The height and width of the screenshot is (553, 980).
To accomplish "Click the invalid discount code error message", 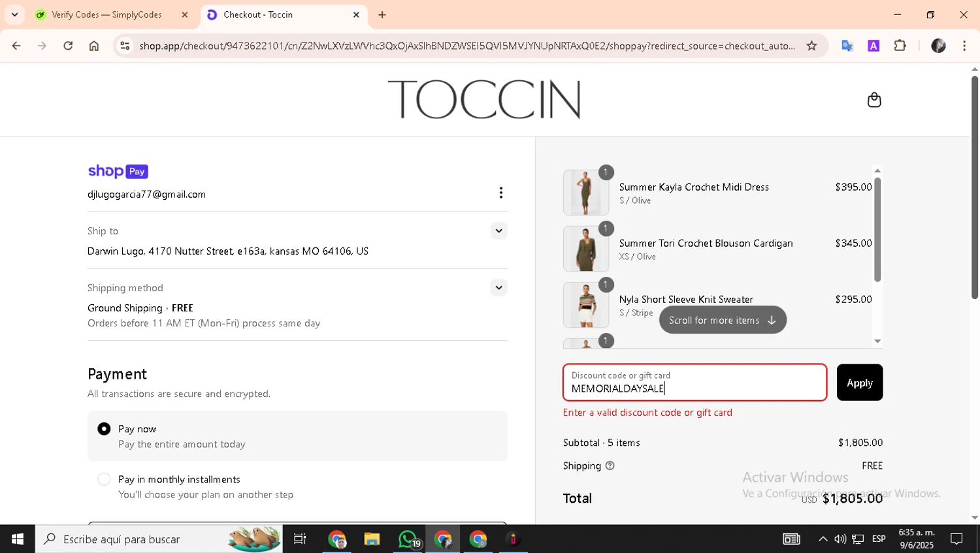I will pos(647,413).
